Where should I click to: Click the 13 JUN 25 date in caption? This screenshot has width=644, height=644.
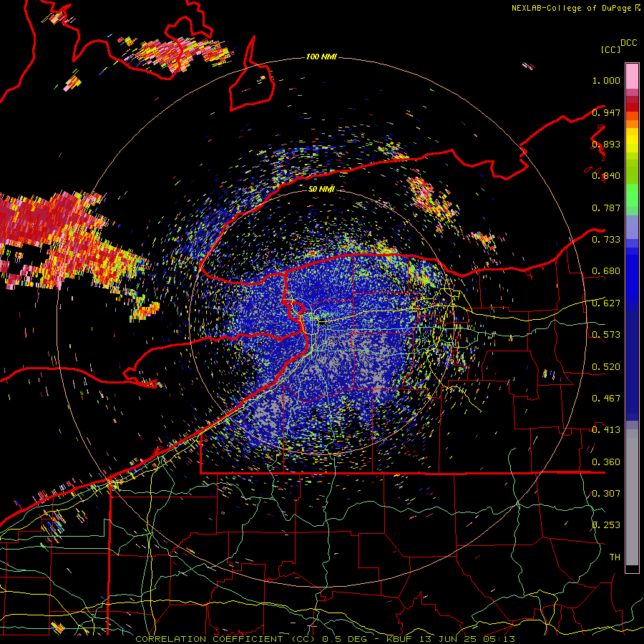tap(448, 639)
